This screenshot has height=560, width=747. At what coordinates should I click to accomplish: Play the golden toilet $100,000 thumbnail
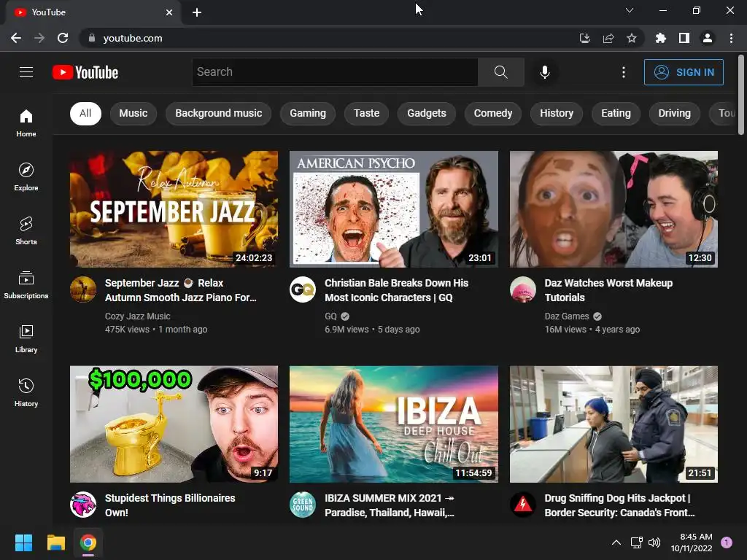coord(174,424)
